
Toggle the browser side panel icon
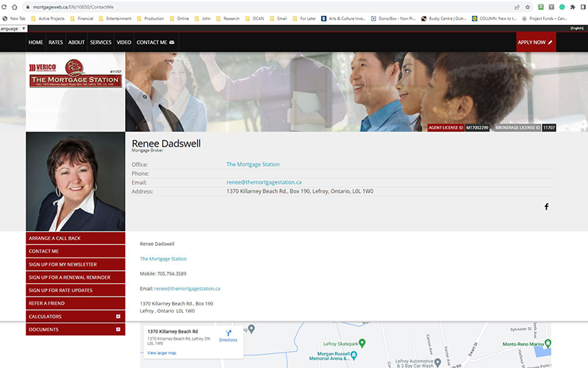point(584,7)
